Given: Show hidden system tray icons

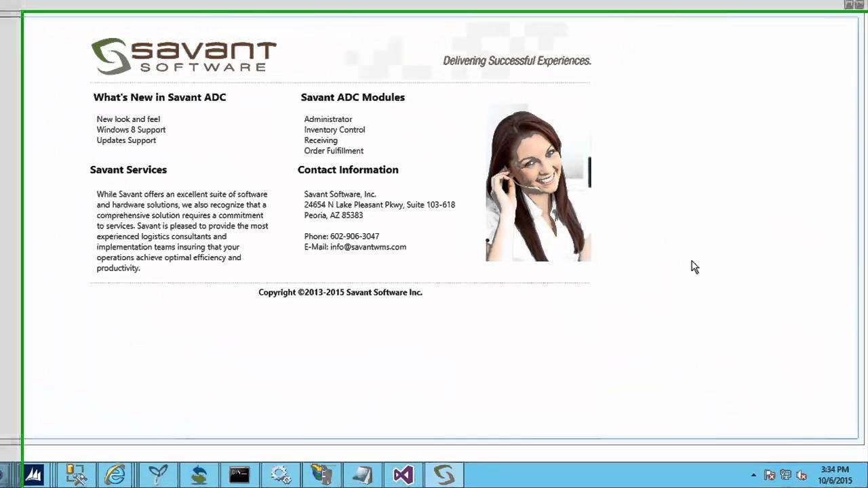Looking at the screenshot, I should (x=753, y=475).
